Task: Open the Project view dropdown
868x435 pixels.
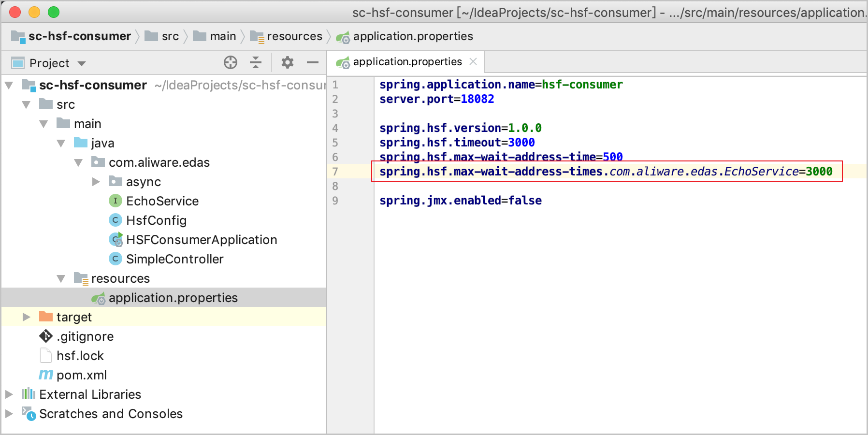Action: click(x=82, y=63)
